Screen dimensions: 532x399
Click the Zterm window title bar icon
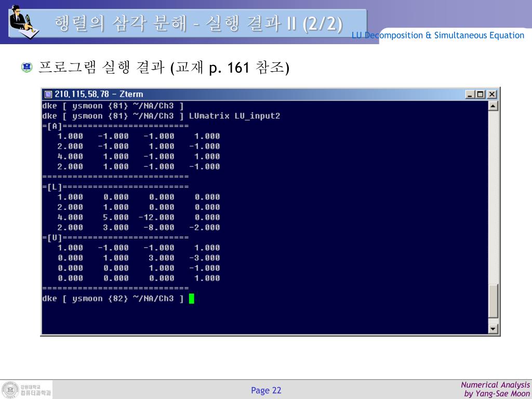pyautogui.click(x=48, y=94)
